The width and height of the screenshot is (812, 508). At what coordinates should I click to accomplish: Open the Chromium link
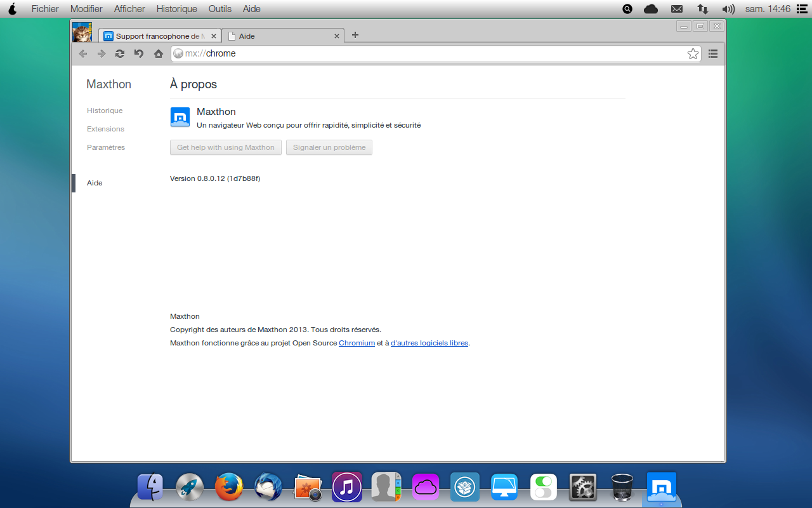click(357, 343)
